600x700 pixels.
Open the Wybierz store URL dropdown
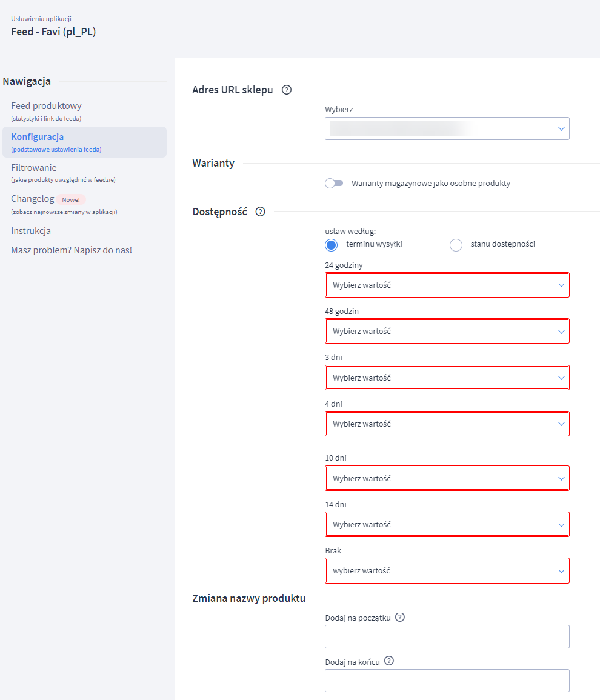(x=447, y=128)
